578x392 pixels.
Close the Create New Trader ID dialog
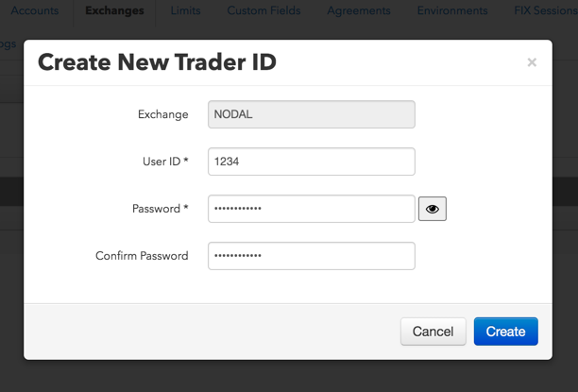532,62
